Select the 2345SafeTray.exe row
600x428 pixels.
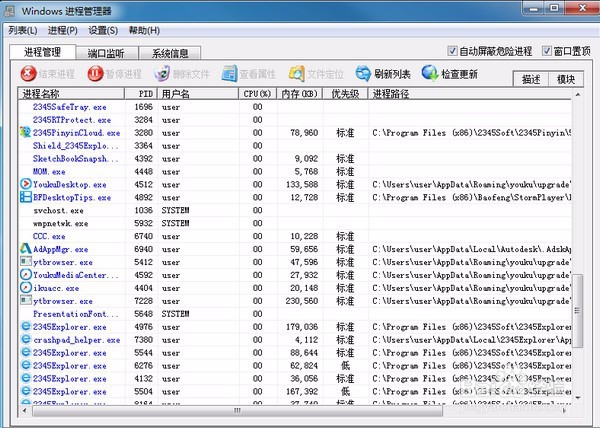[295, 107]
